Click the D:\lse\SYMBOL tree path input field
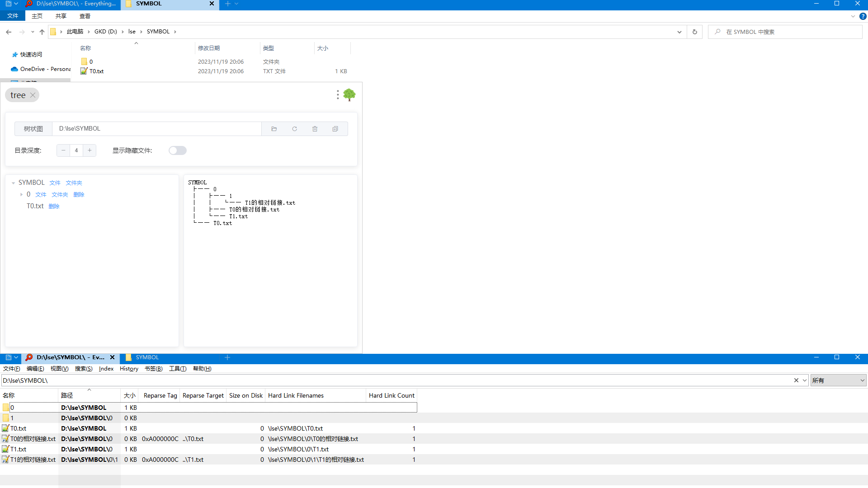Image resolution: width=868 pixels, height=488 pixels. [x=156, y=129]
